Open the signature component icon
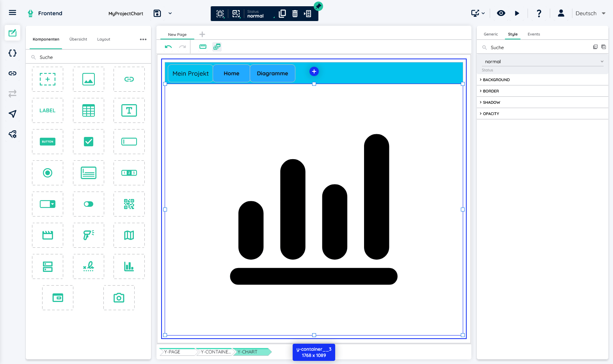This screenshot has width=613, height=364. coord(89,266)
